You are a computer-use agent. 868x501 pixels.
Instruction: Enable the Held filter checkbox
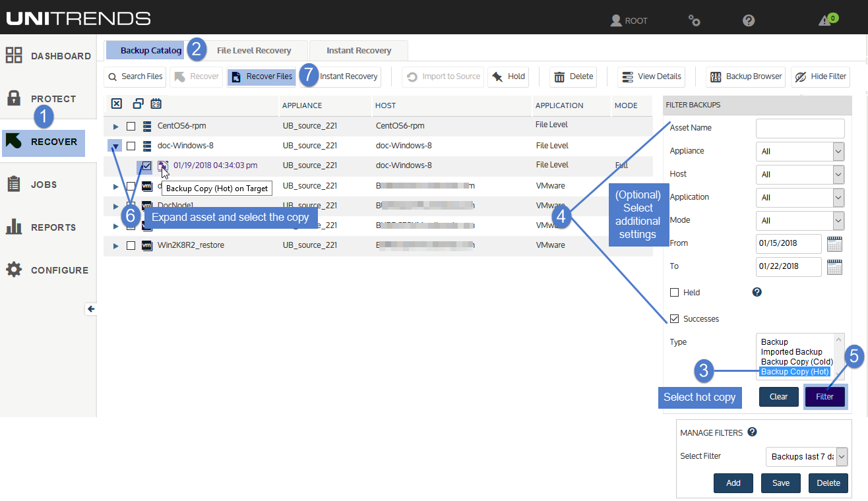[674, 292]
